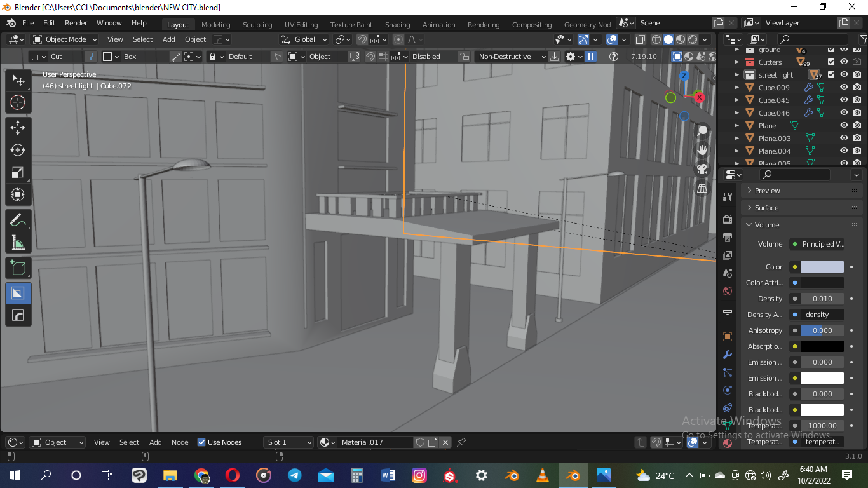This screenshot has height=488, width=868.
Task: Open the Object properties tab (orange square)
Action: click(728, 336)
